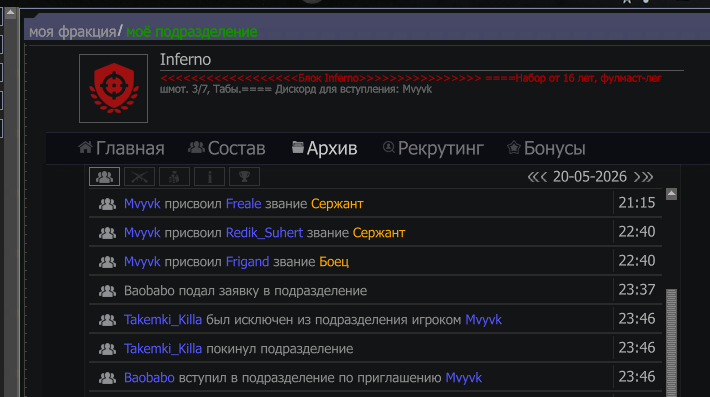Viewport: 710px width, 397px height.
Task: Click the моё подразделение breadcrumb link
Action: 192,32
